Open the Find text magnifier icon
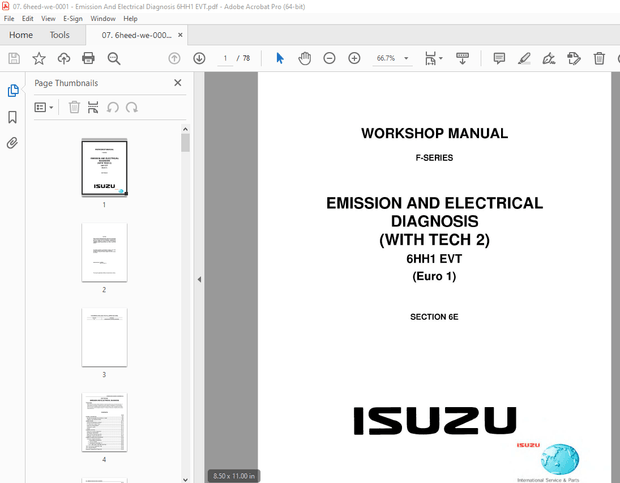Image resolution: width=620 pixels, height=483 pixels. 114,58
